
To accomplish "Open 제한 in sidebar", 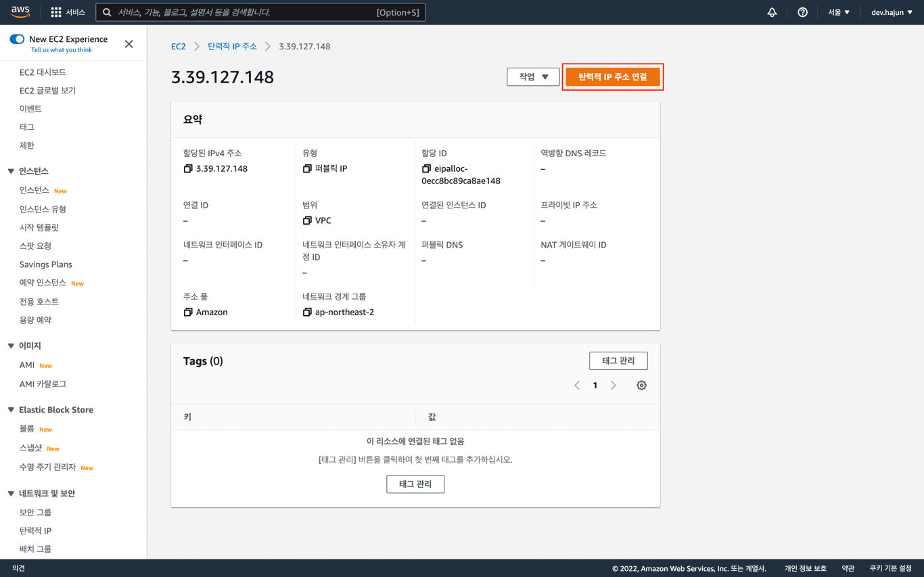I will tap(26, 145).
